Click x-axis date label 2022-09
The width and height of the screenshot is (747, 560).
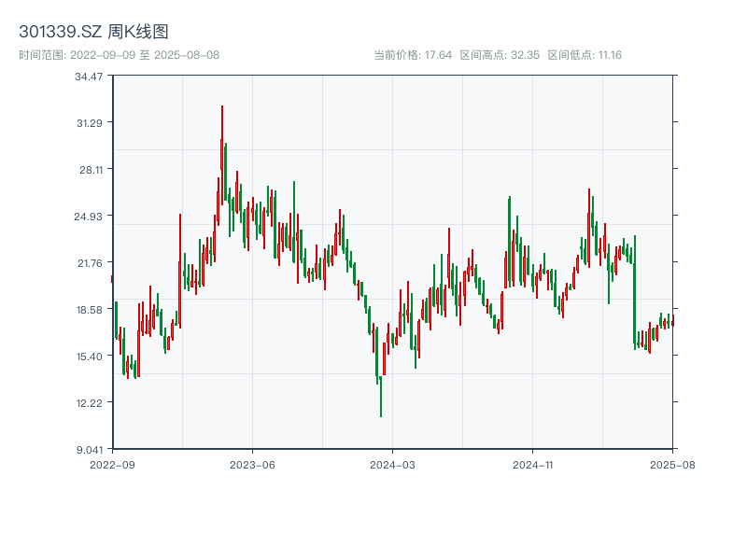[112, 465]
